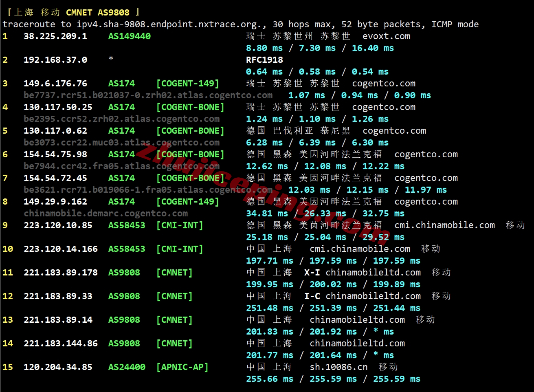Screen dimensions: 534x392
Task: Select the sh.10086.cn domain
Action: 338,367
